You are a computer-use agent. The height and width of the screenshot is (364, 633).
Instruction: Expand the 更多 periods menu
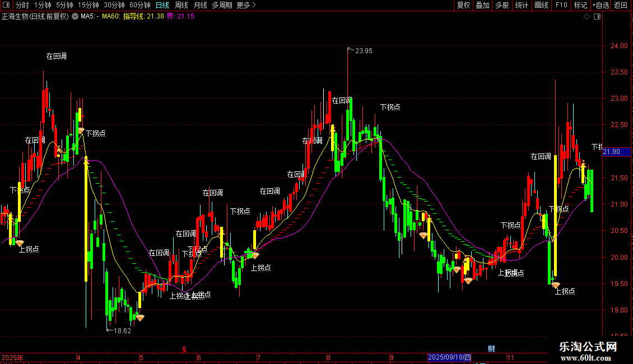click(246, 5)
